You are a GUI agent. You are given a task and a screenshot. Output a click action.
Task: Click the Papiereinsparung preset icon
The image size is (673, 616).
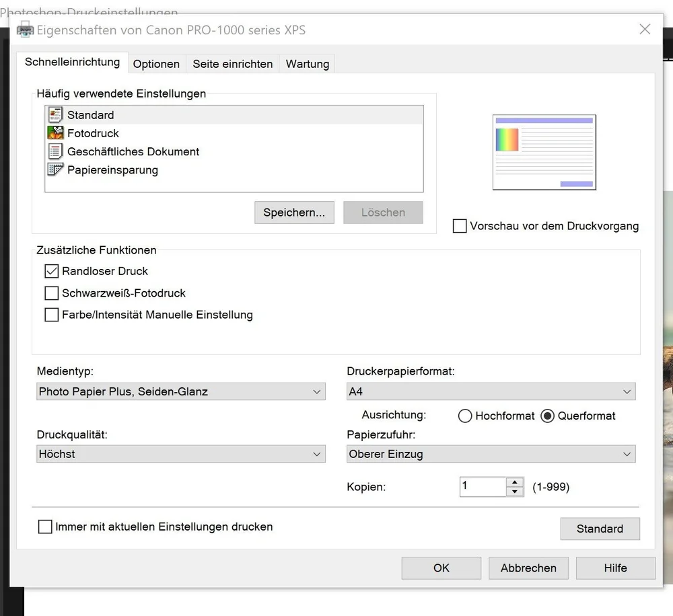(55, 170)
